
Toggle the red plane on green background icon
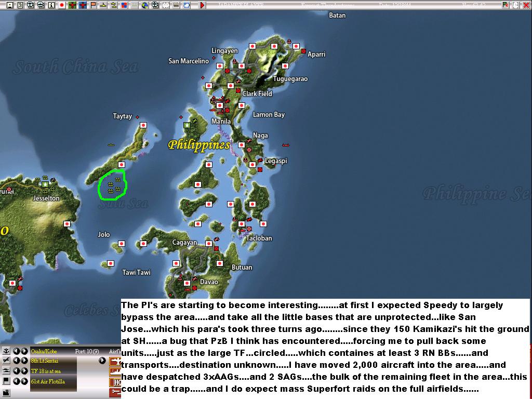72,5
